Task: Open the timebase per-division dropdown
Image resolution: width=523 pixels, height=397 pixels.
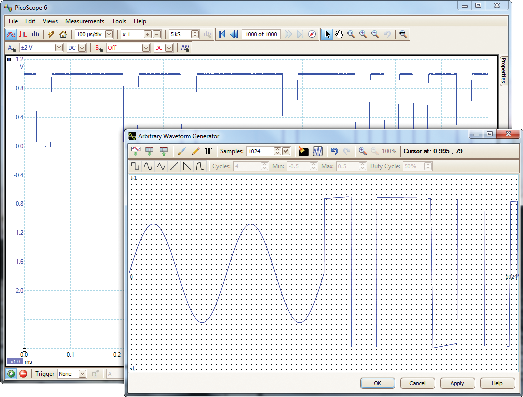Action: 109,34
